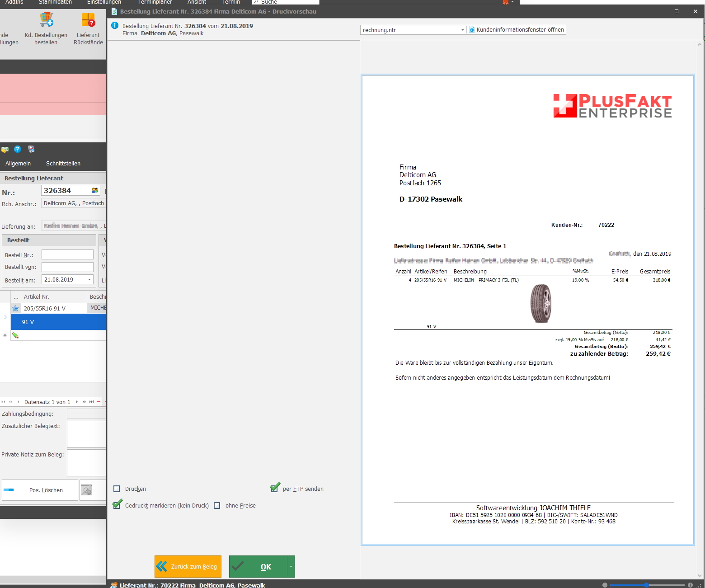Click the Bestell Nr. input field

(x=67, y=254)
